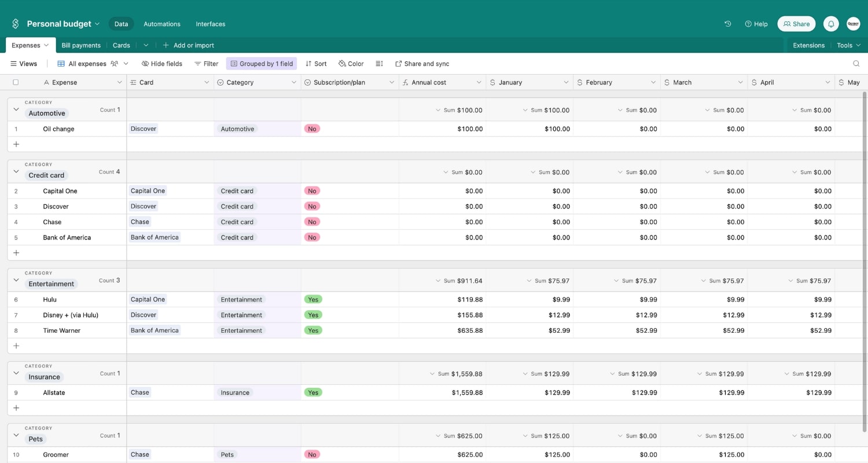Viewport: 868px width, 463px height.
Task: Open the Views sidebar
Action: [24, 64]
